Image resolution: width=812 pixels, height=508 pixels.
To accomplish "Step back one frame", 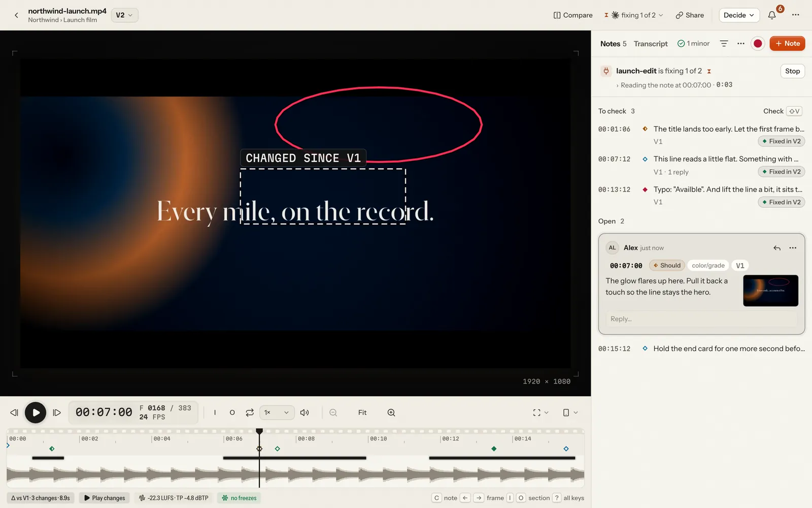I will coord(14,412).
